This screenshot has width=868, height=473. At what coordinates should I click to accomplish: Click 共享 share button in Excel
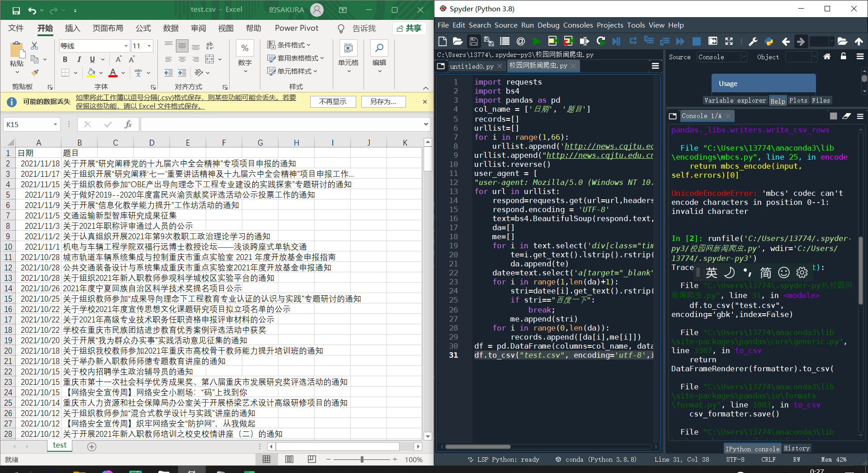(409, 28)
